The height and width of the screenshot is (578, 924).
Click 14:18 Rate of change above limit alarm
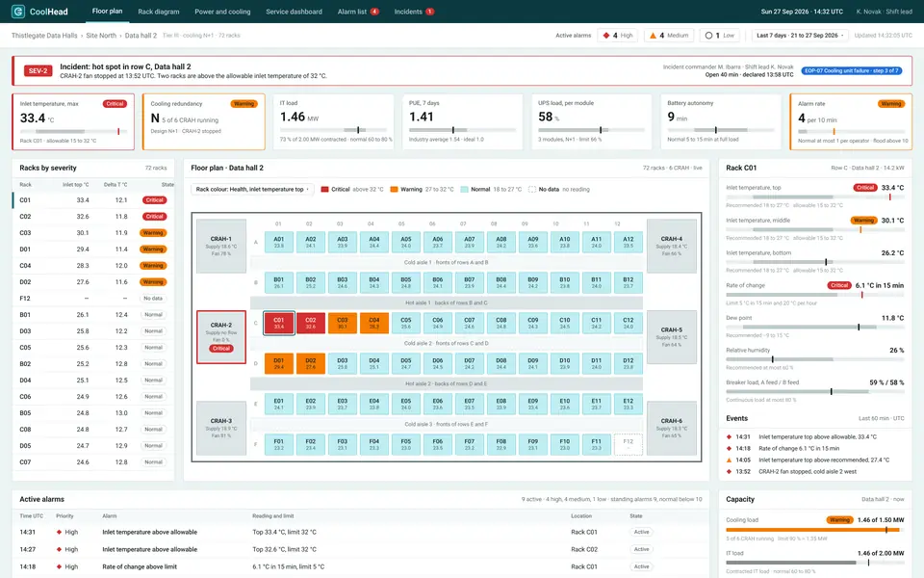[x=361, y=566]
